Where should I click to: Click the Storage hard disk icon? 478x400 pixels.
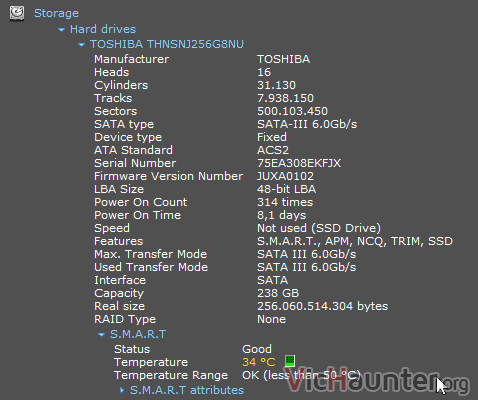coord(17,13)
